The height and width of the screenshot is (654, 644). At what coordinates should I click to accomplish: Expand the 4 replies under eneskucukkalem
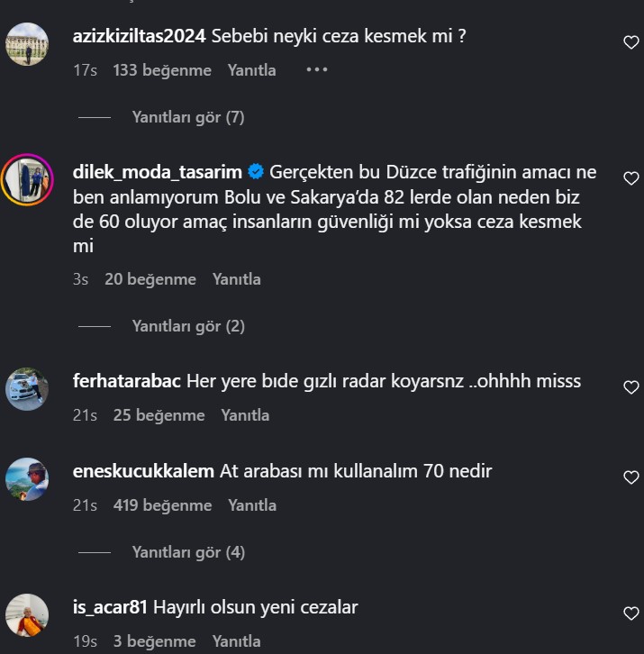[188, 552]
